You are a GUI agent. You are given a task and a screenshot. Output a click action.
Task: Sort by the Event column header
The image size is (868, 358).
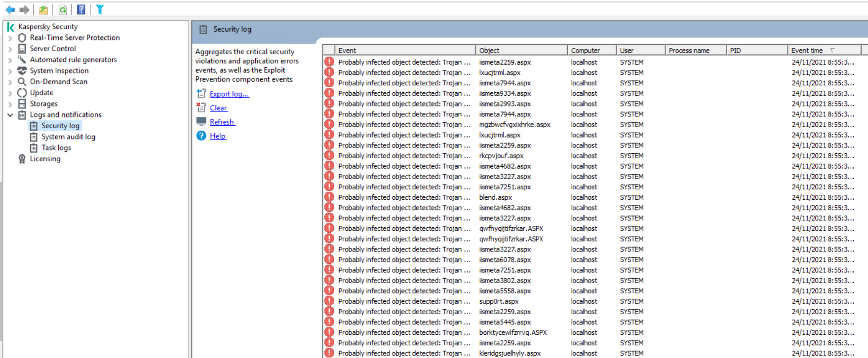pyautogui.click(x=405, y=50)
